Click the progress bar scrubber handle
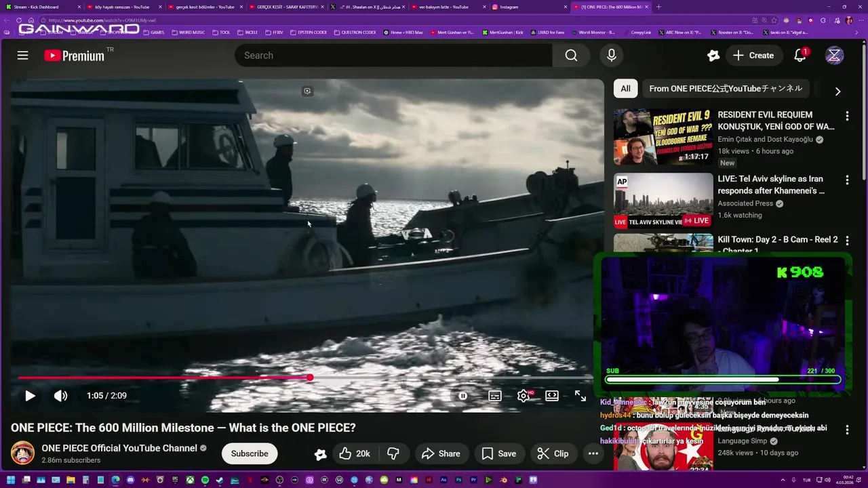868x488 pixels. pos(310,378)
